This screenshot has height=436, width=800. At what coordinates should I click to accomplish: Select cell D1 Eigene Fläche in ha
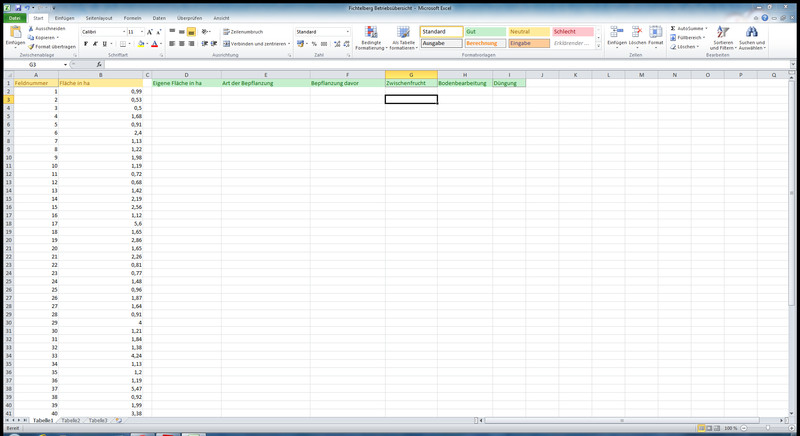pos(186,83)
